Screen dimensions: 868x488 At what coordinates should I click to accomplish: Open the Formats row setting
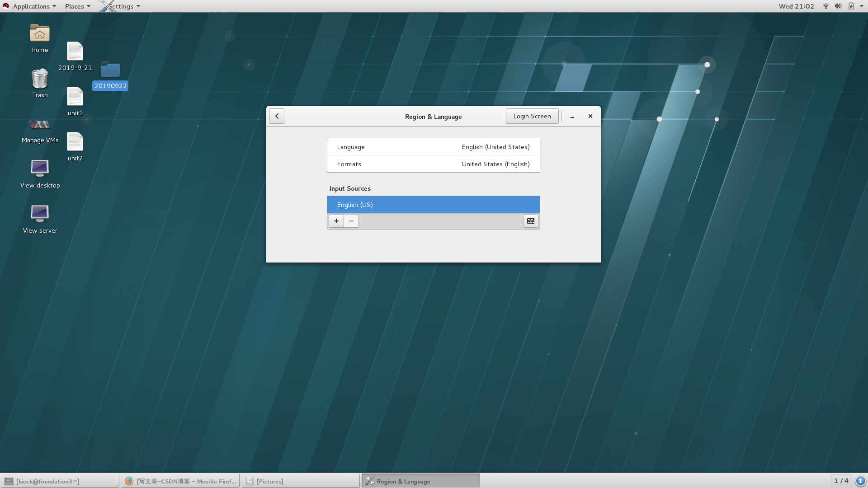point(433,164)
